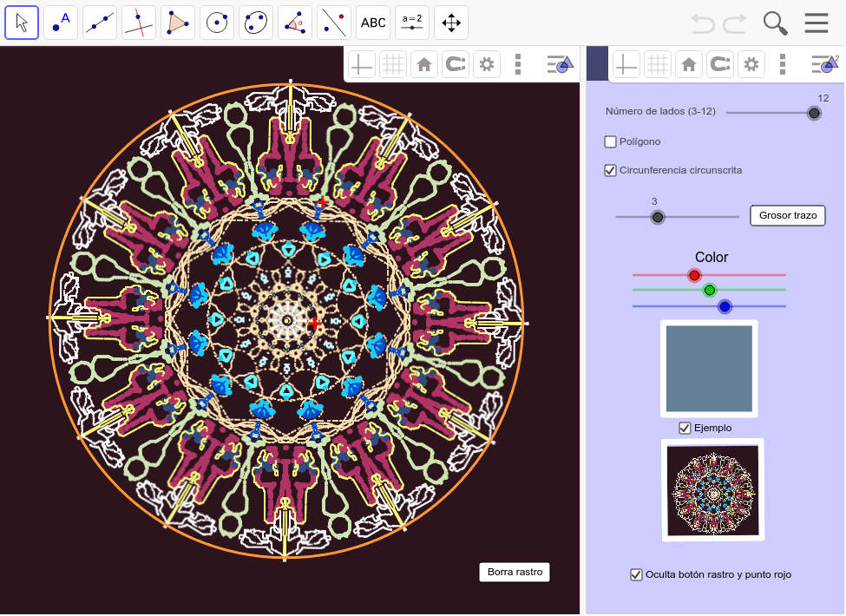Open the main hamburger menu

pyautogui.click(x=816, y=23)
